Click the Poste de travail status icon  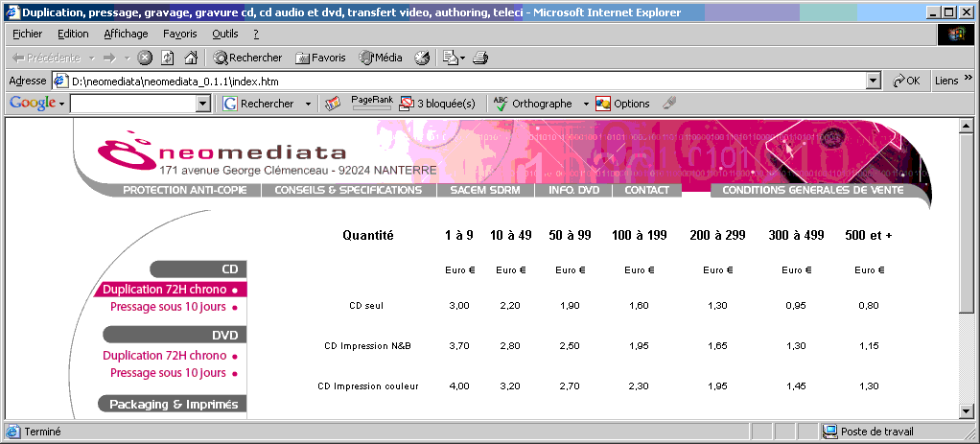(x=830, y=432)
